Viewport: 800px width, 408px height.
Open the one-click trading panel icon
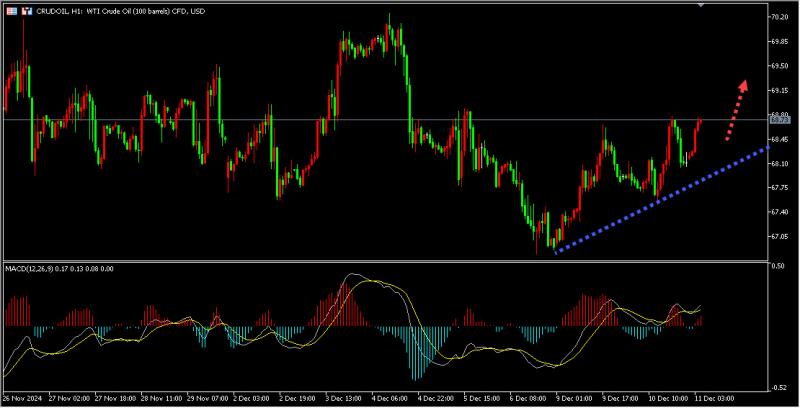(x=27, y=11)
